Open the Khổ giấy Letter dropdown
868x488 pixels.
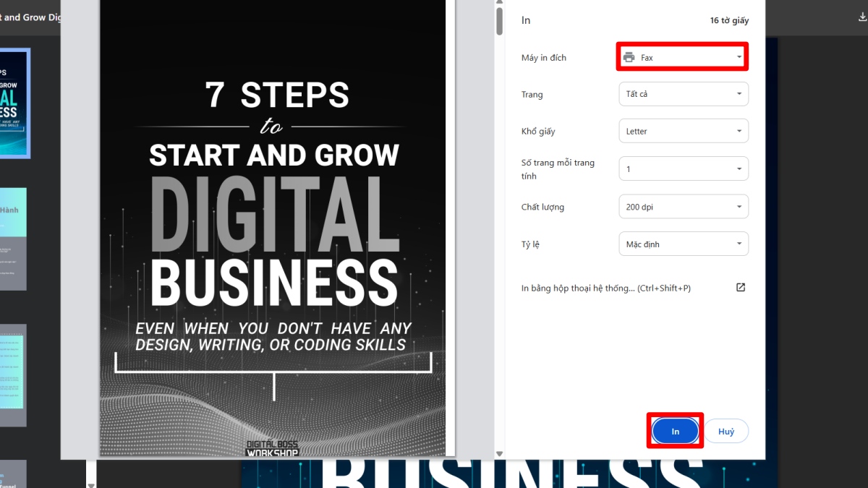click(684, 131)
